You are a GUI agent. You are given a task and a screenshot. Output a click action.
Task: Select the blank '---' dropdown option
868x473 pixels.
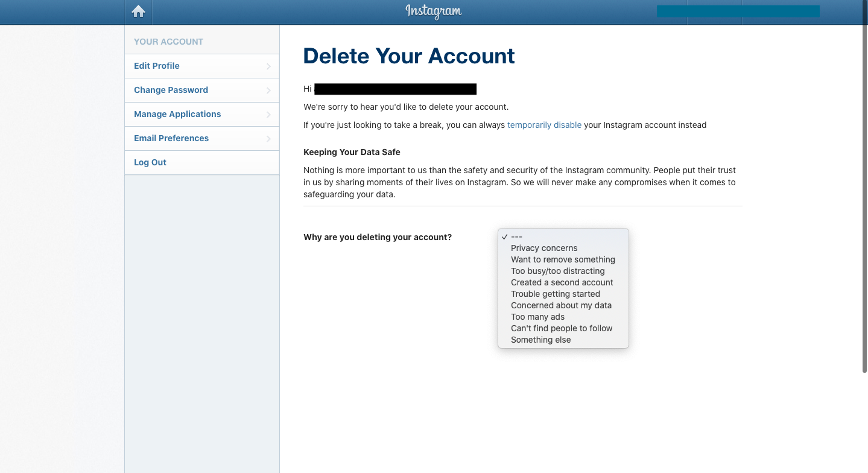tap(563, 237)
